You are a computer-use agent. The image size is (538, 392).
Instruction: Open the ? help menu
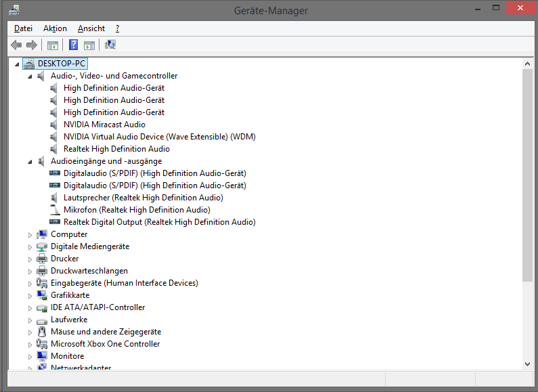pos(117,28)
